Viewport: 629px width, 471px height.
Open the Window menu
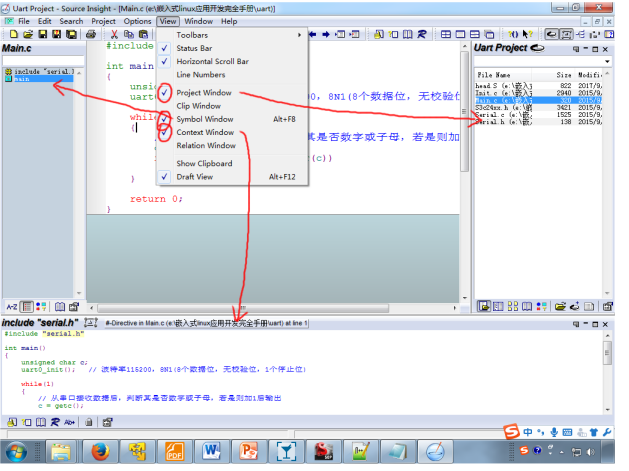point(199,21)
